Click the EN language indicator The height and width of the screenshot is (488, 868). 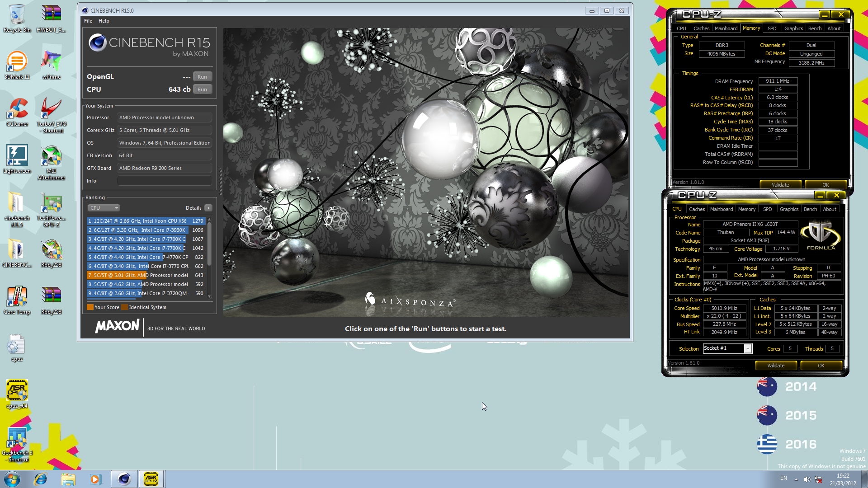pos(783,478)
